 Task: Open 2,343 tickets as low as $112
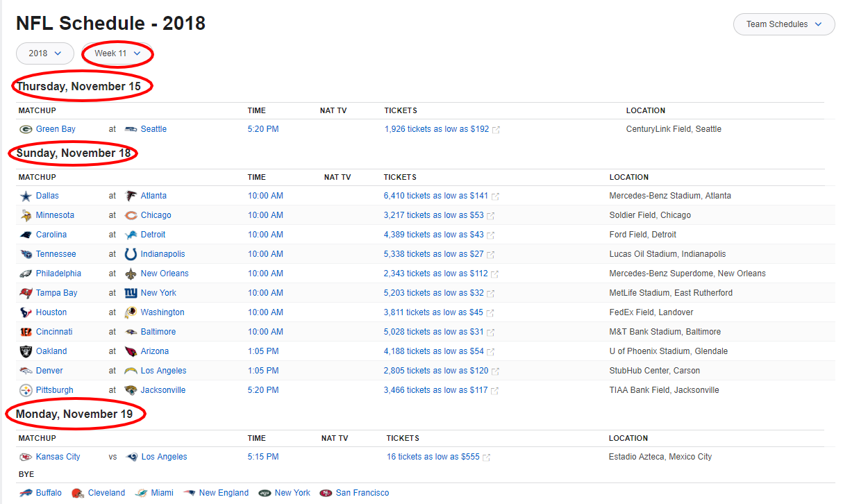436,274
